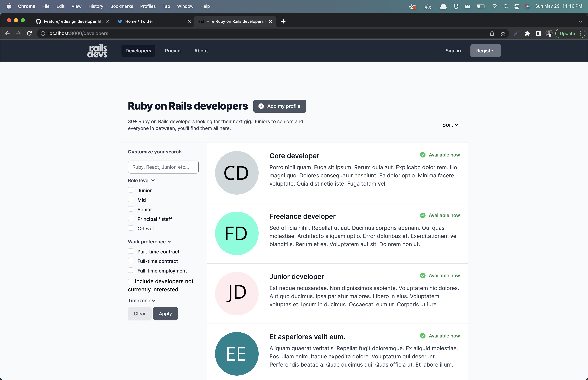The image size is (588, 380).
Task: Open the Sort dropdown
Action: click(450, 125)
